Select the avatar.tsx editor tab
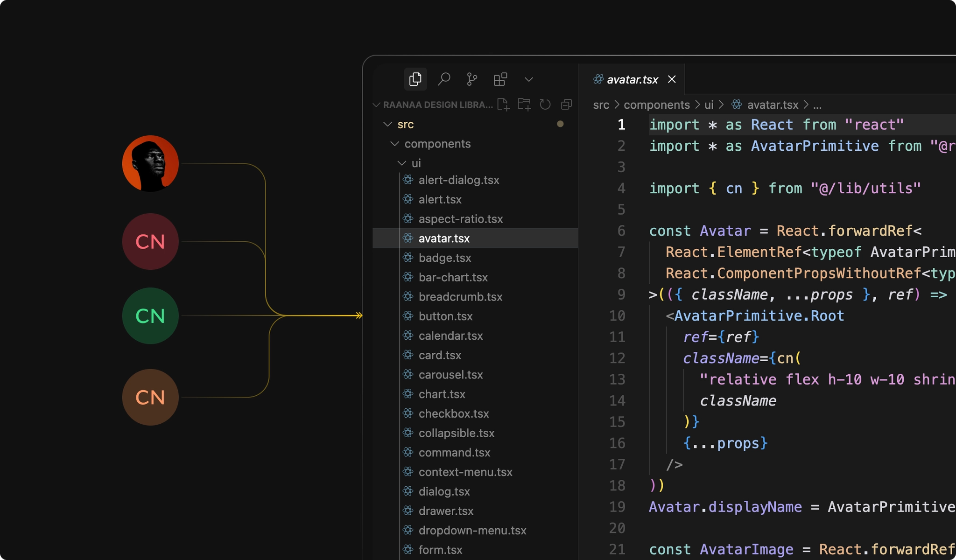Viewport: 956px width, 560px height. pos(632,79)
